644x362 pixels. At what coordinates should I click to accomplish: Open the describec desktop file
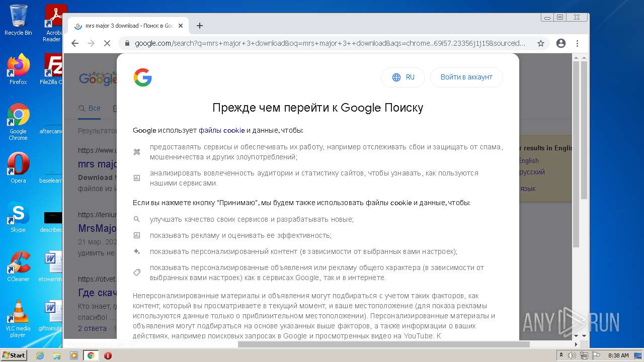(52, 222)
